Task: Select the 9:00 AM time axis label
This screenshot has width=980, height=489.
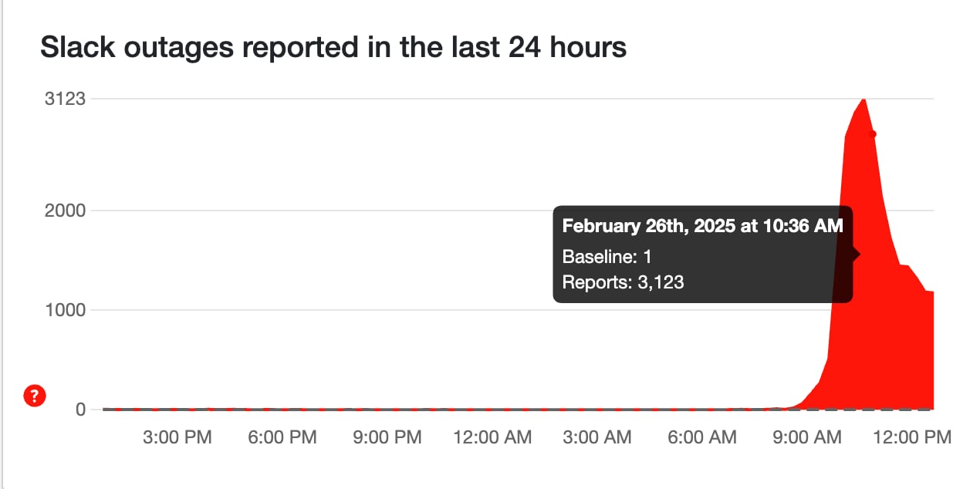Action: point(806,437)
